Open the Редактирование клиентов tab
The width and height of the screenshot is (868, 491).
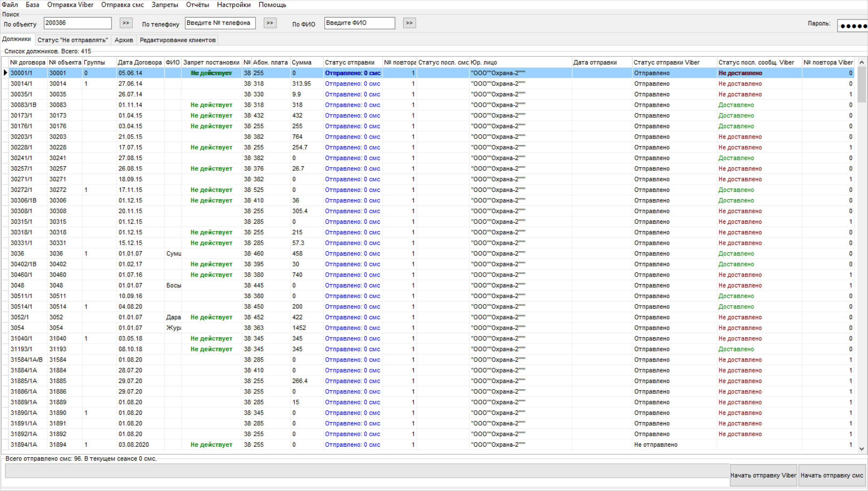point(177,40)
